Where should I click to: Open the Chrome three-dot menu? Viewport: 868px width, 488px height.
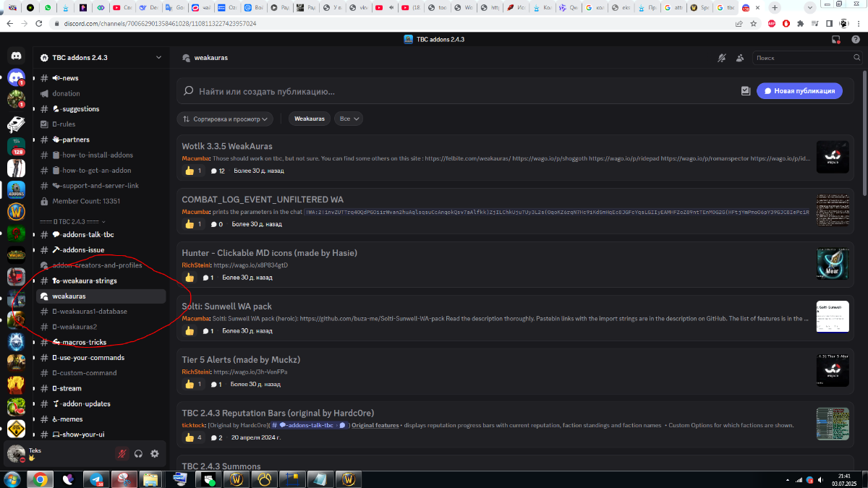click(858, 23)
